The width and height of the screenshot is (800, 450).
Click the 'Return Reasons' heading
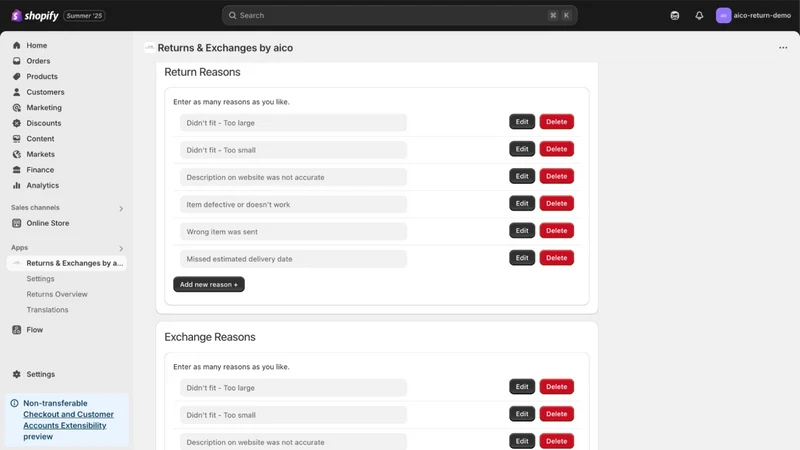tap(202, 72)
